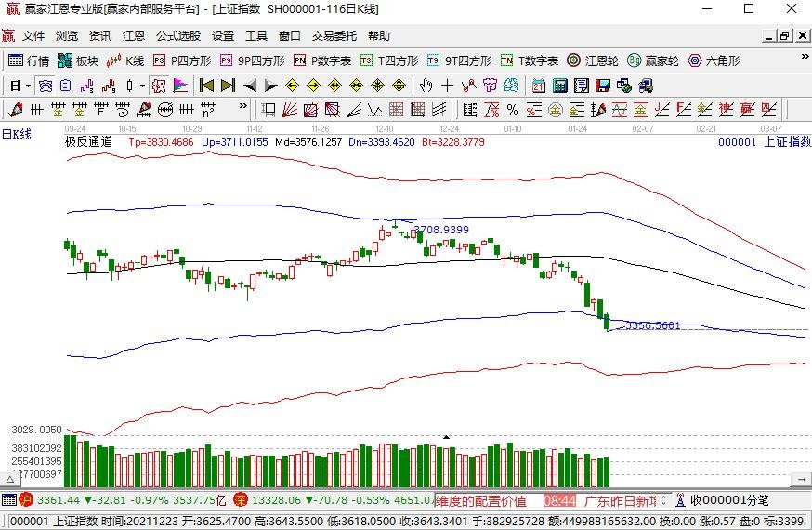This screenshot has height=530, width=812.
Task: Click the yellow diamond horizontal-compress icon
Action: click(x=356, y=86)
